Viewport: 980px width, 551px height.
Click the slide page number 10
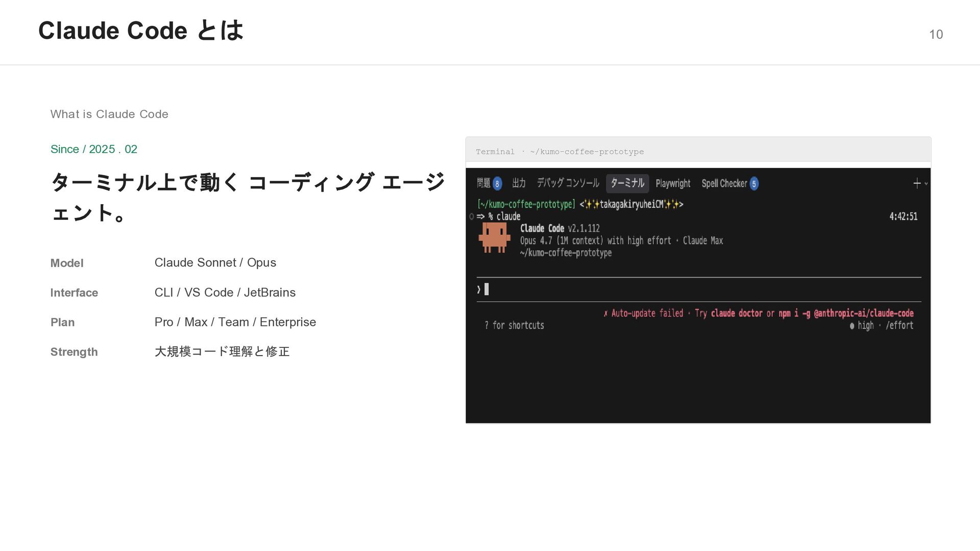[936, 34]
